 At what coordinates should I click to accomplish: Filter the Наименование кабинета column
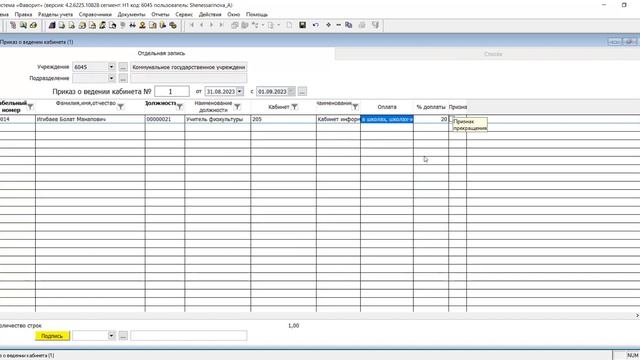pos(355,107)
